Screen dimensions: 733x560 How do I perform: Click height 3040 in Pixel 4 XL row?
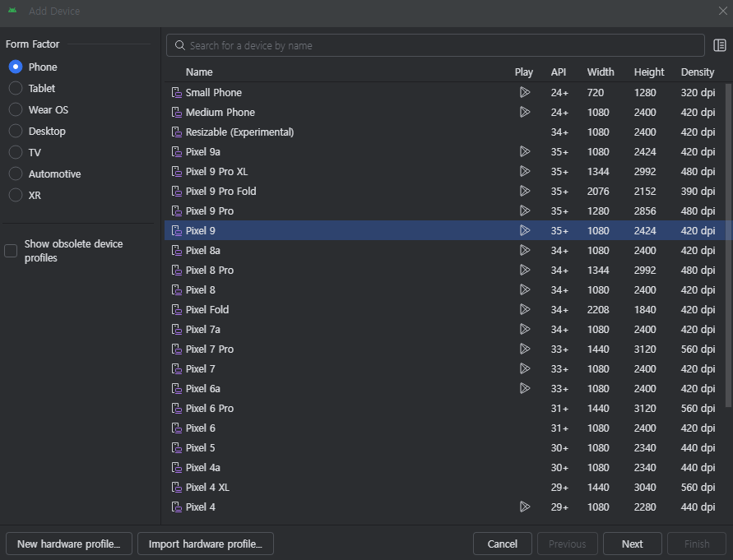pyautogui.click(x=645, y=487)
